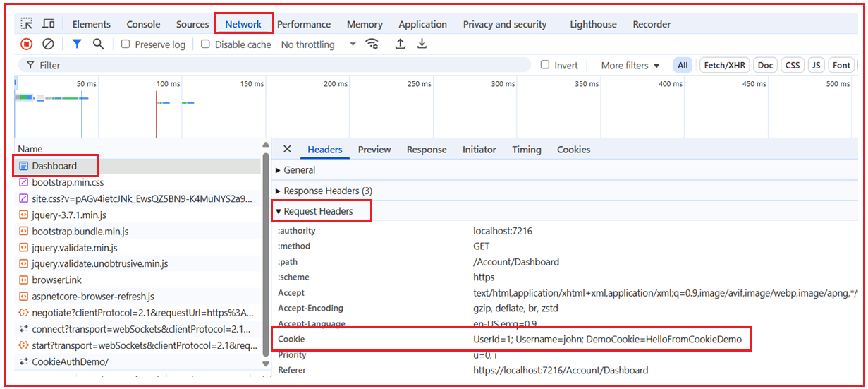868x389 pixels.
Task: Select the jquery-3.7.1.min.js request
Action: tap(69, 215)
